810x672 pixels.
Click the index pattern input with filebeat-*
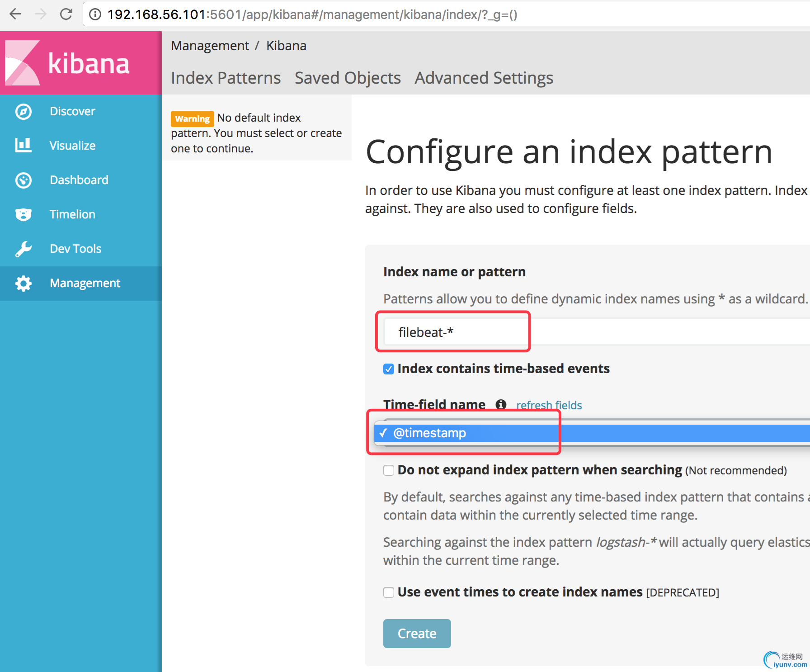[597, 332]
